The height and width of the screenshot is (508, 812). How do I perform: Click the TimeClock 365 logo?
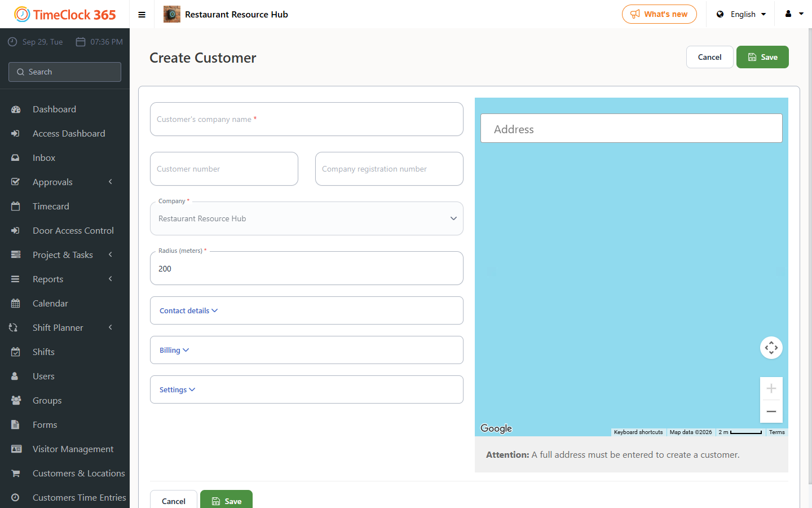tap(65, 14)
